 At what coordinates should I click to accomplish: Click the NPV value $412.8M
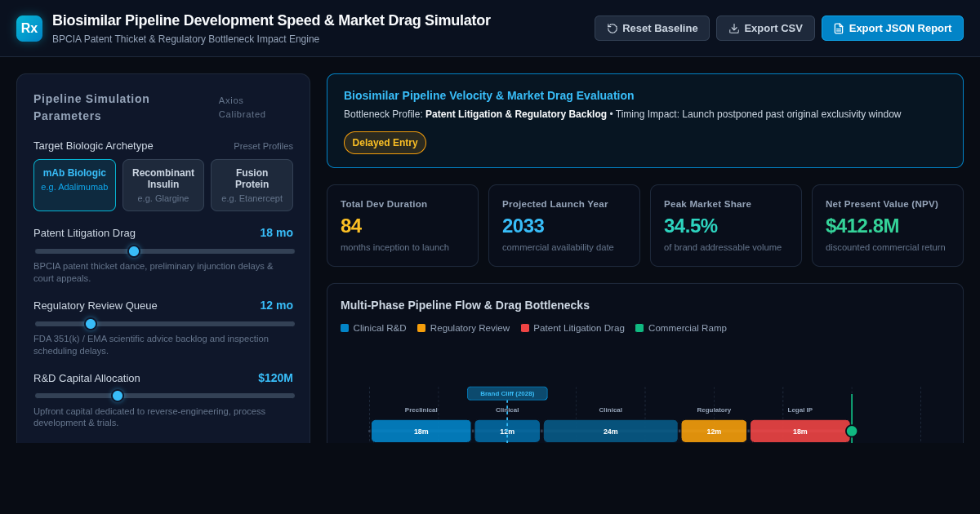pyautogui.click(x=862, y=226)
